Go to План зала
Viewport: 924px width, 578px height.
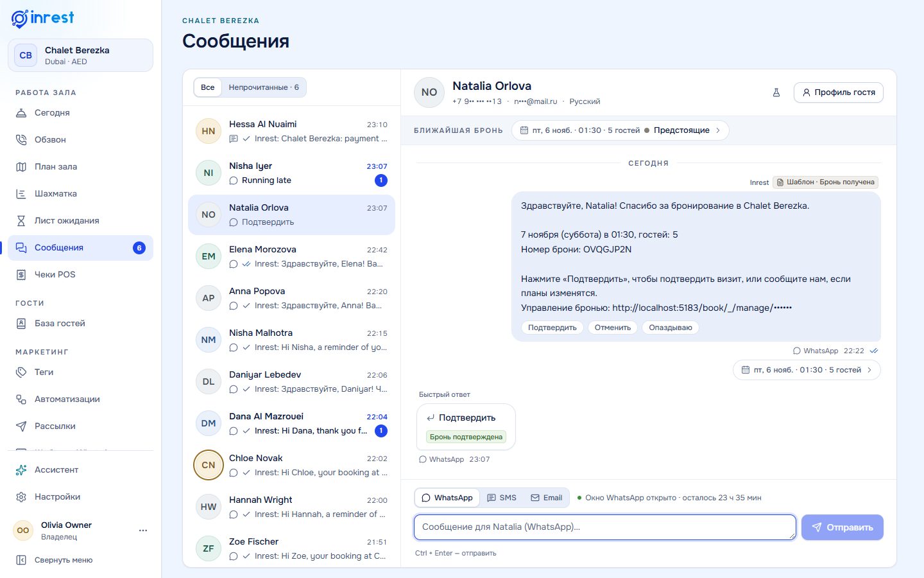click(x=80, y=166)
